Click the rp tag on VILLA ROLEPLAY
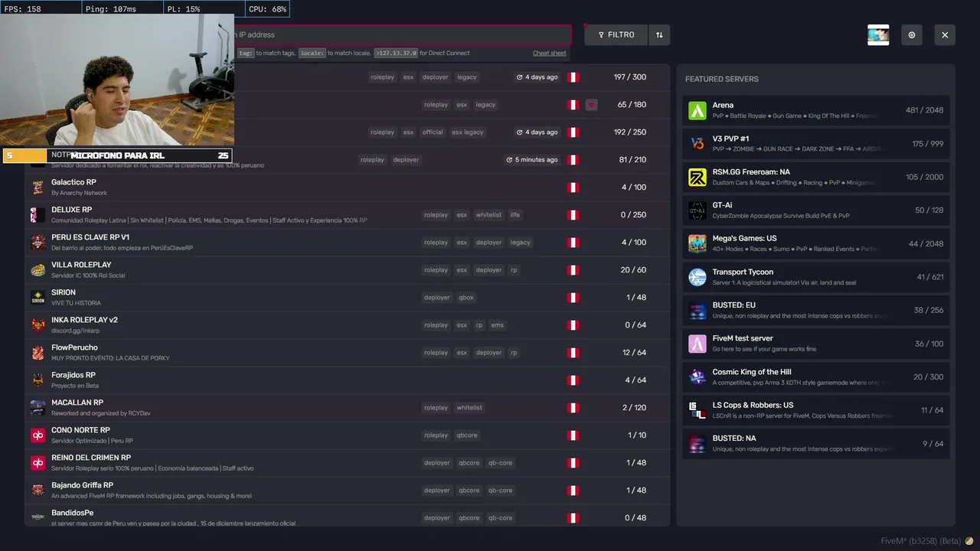 514,270
